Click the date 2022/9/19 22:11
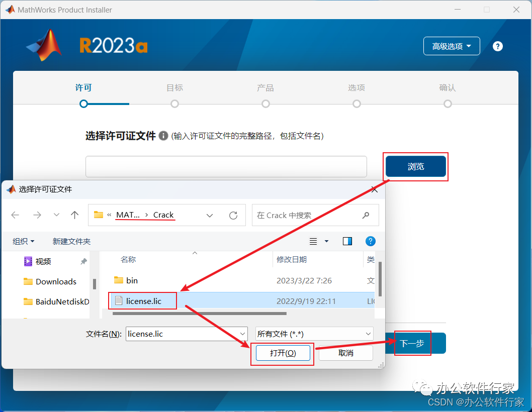Image resolution: width=532 pixels, height=412 pixels. 306,301
